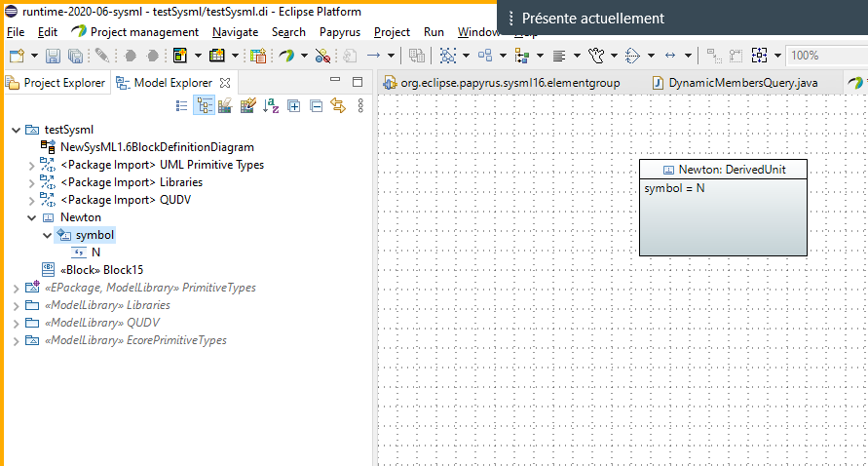868x466 pixels.
Task: Click the layout tree toolbar icon
Action: tap(521, 56)
